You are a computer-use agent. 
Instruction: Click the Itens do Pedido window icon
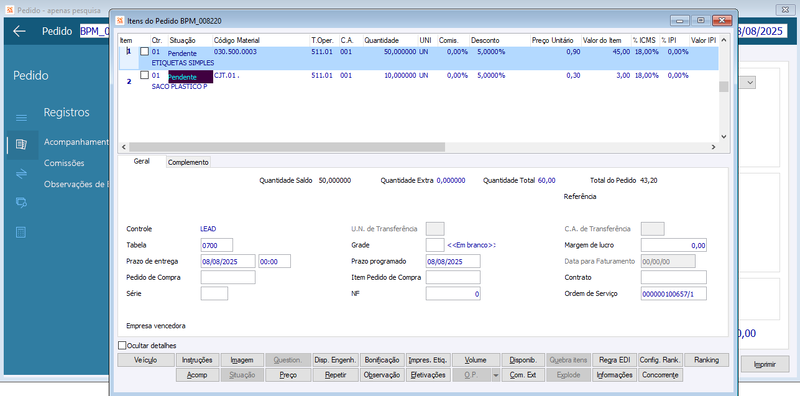[120, 20]
